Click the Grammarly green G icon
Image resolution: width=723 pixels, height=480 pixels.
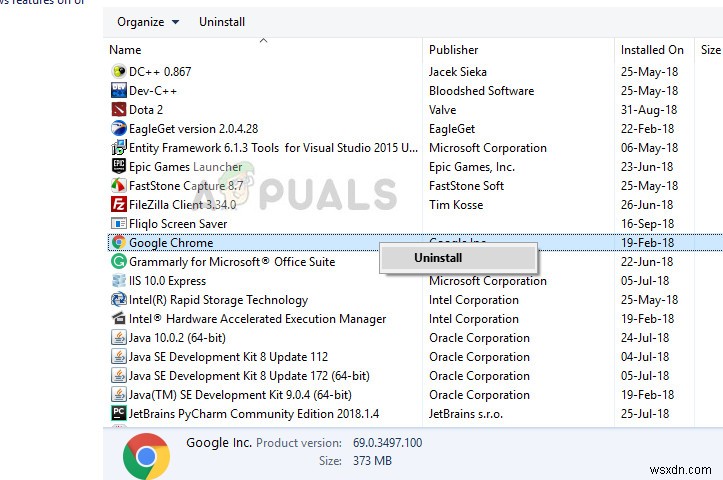click(119, 261)
